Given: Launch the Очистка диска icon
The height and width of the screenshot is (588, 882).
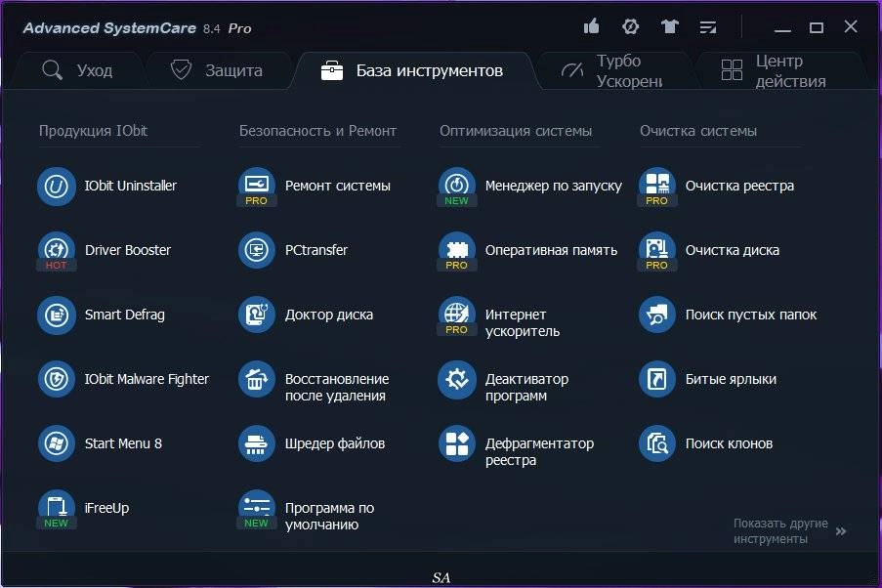Looking at the screenshot, I should (x=657, y=251).
